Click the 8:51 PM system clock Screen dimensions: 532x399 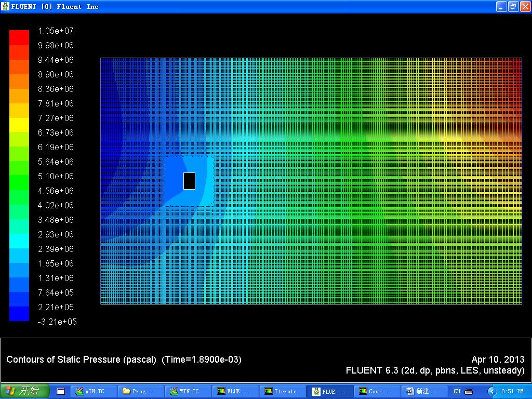512,391
